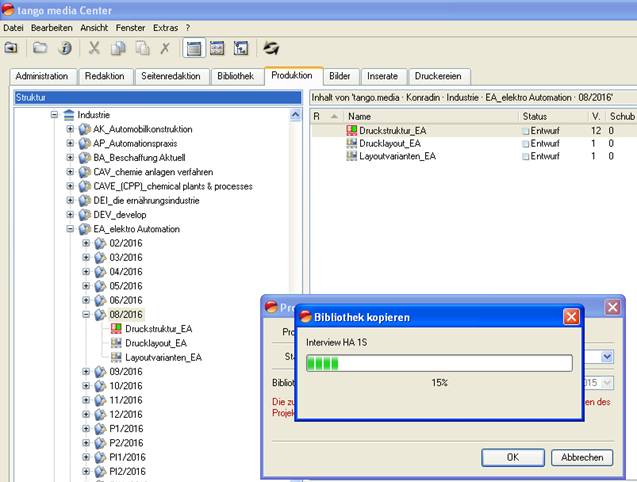Sort list by Status column header

(x=537, y=116)
